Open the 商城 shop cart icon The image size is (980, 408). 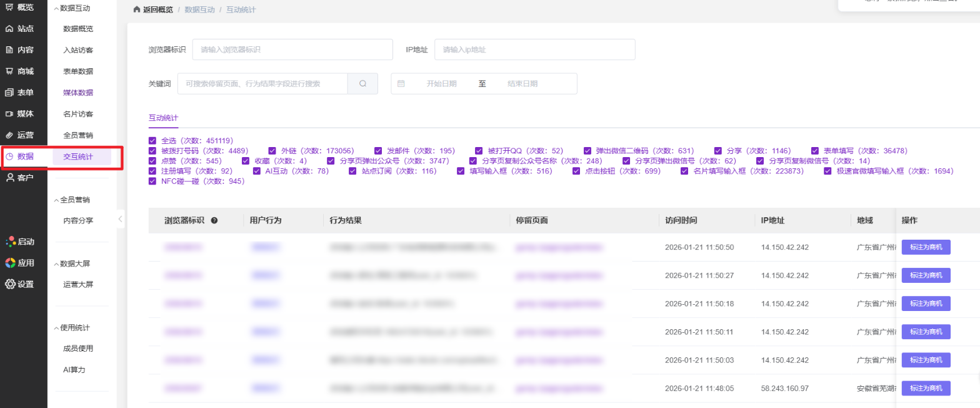point(9,71)
